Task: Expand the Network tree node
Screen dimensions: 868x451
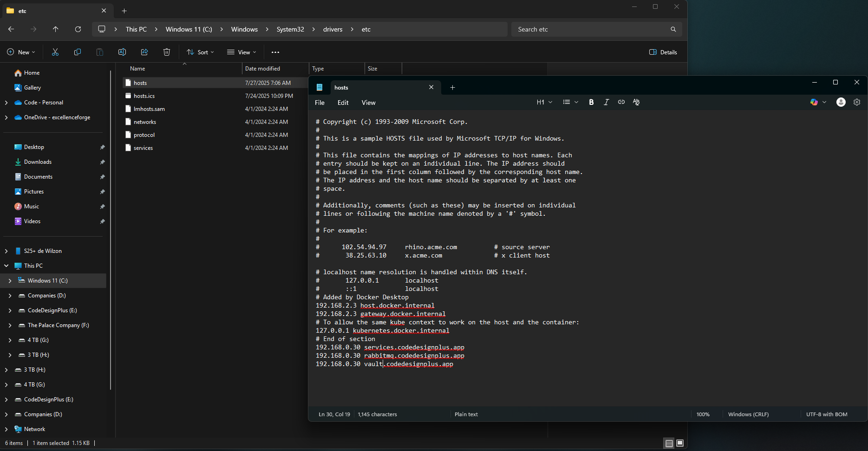Action: tap(6, 429)
